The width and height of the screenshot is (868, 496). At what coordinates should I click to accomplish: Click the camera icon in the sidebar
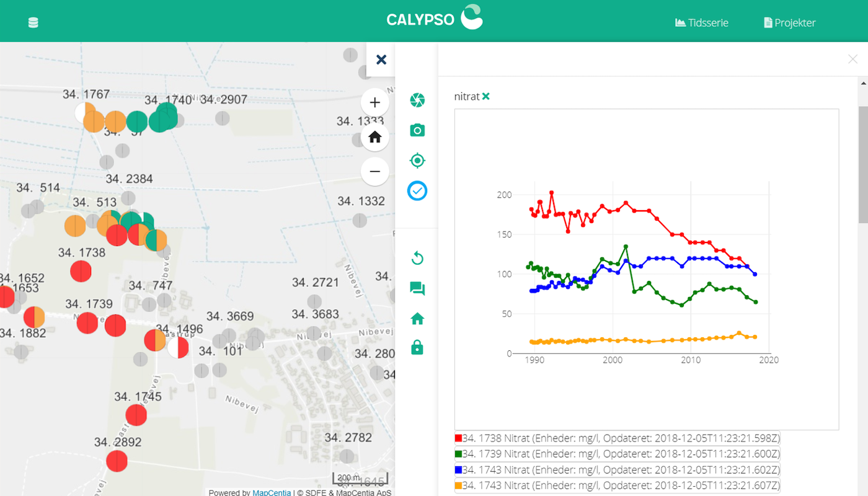417,130
